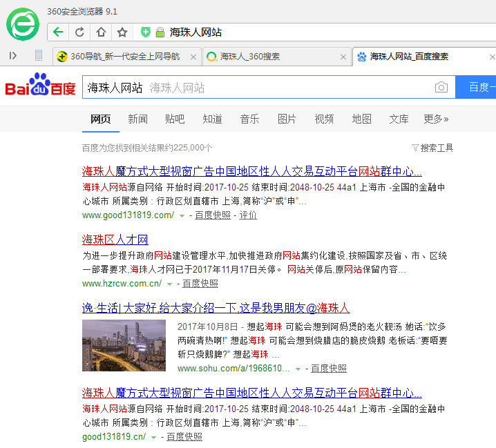The width and height of the screenshot is (496, 448).
Task: Expand dropdown arrow beside www.good131819.com
Action: (x=182, y=216)
